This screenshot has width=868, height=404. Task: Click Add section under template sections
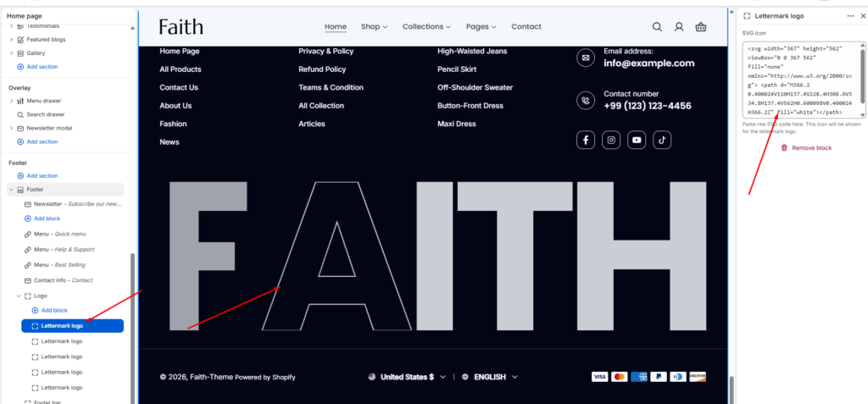click(37, 66)
